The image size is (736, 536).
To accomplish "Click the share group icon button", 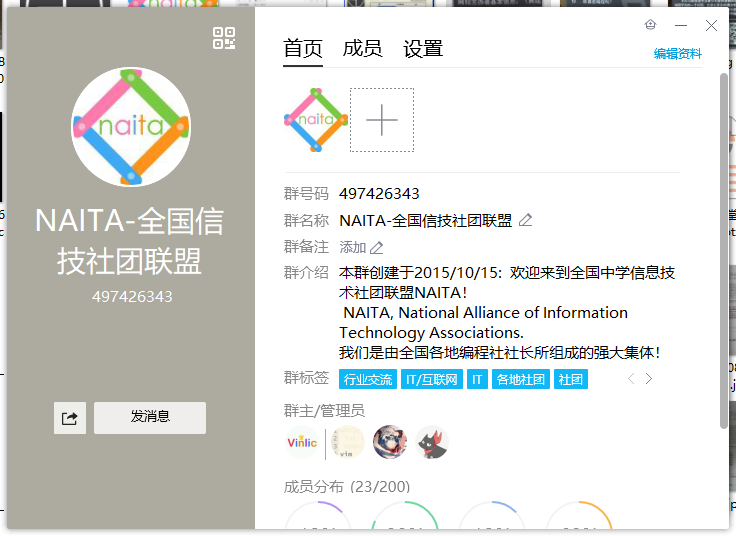I will [70, 418].
